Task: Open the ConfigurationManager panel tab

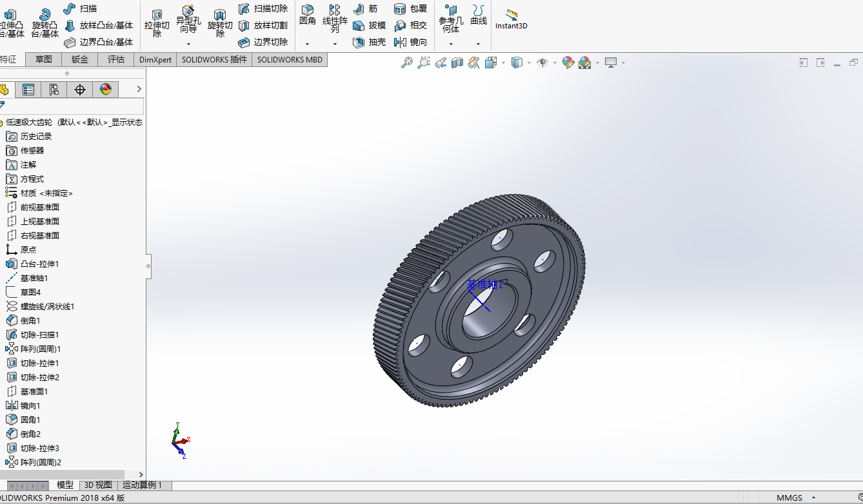Action: click(x=54, y=90)
